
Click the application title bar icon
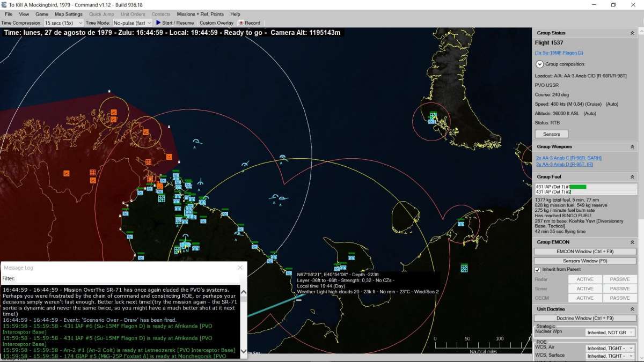click(4, 4)
